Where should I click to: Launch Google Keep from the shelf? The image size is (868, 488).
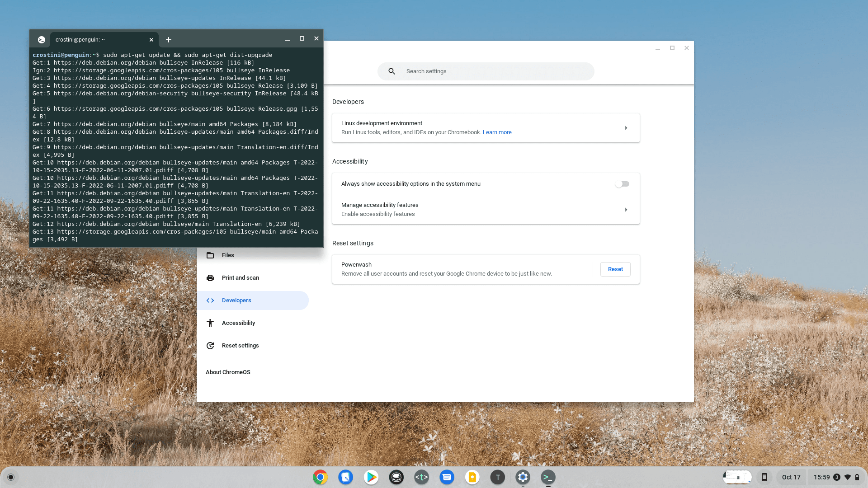point(472,477)
